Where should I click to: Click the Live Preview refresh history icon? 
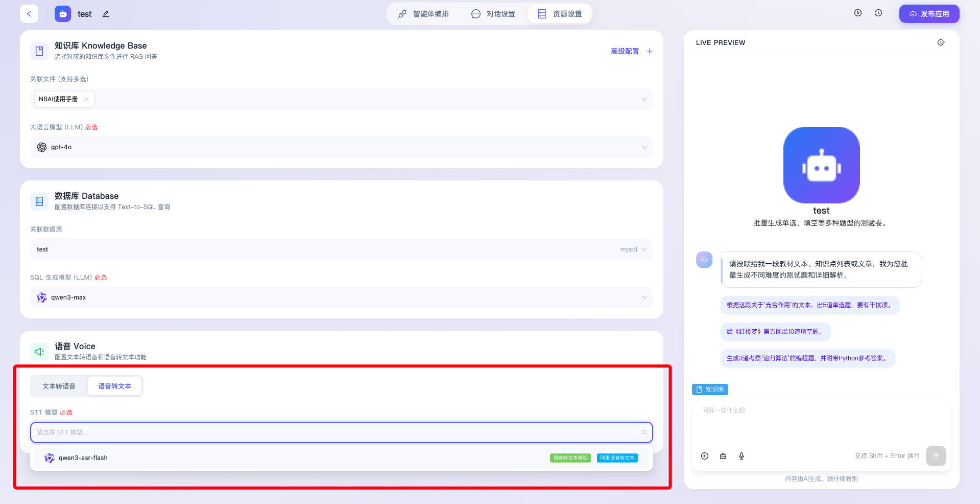941,42
